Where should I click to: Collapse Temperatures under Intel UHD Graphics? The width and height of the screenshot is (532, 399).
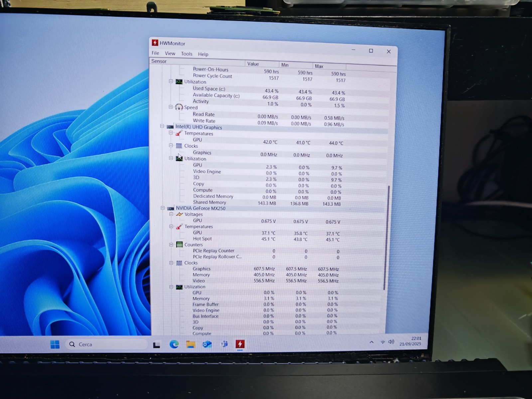point(171,132)
